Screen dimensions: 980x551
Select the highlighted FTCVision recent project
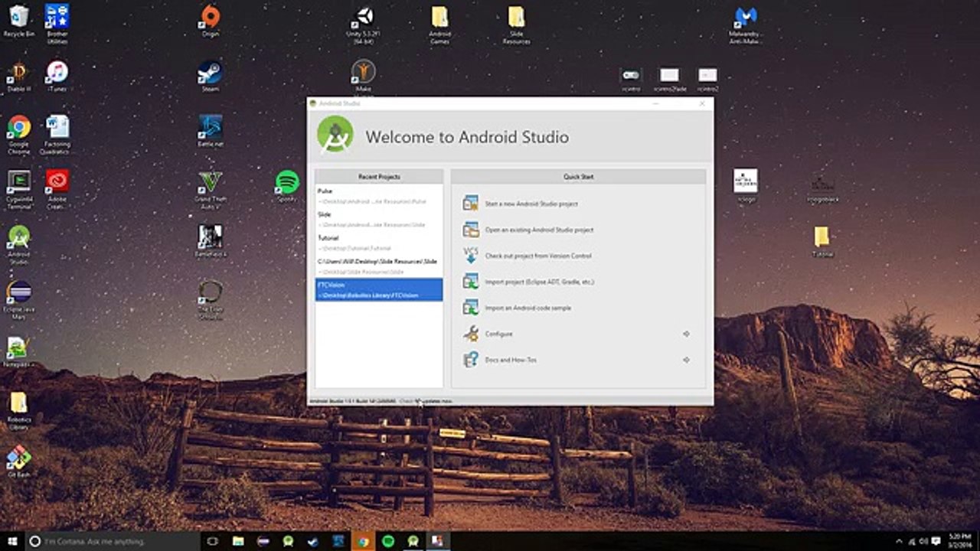379,289
